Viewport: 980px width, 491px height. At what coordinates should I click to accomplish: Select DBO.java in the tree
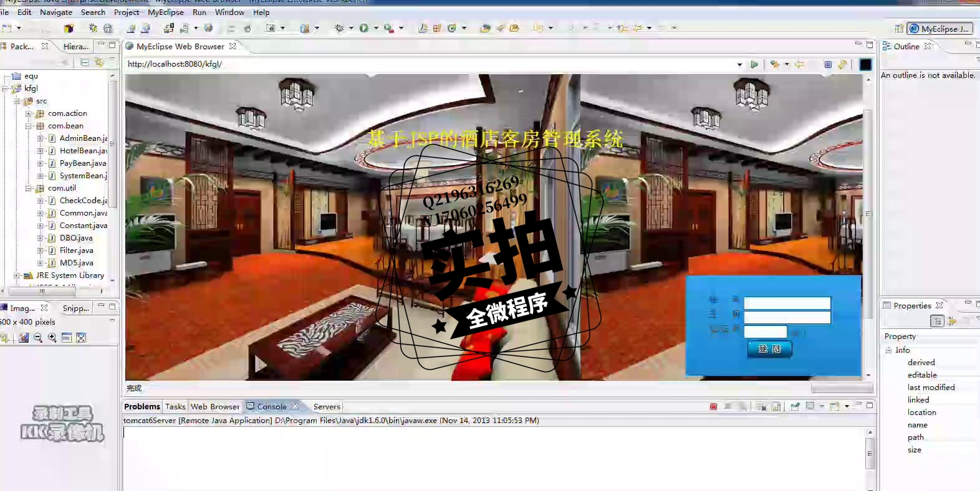[x=75, y=238]
